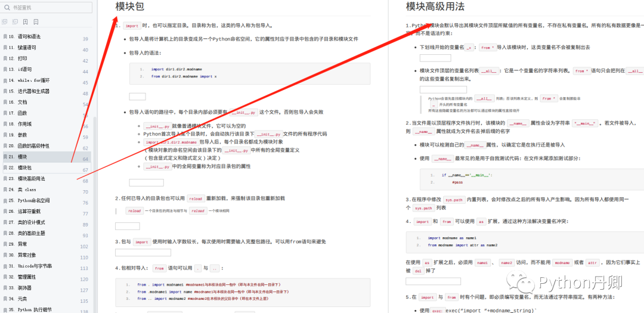Click bookmark icon beside 12. 打印
Screen dimensions: 644x313
5,58
